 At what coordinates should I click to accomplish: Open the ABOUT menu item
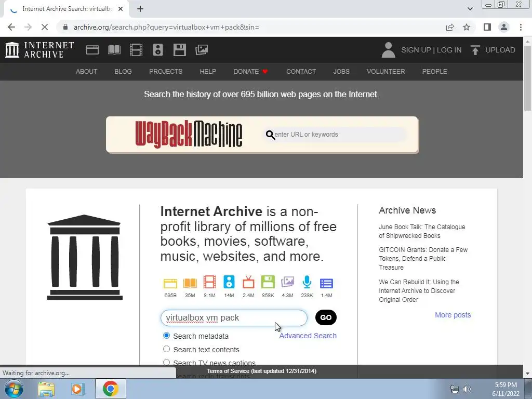(86, 72)
